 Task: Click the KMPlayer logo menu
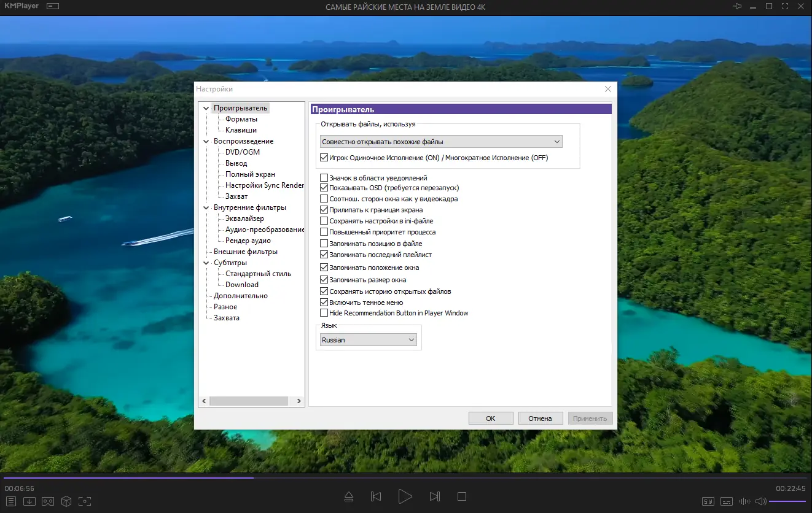pyautogui.click(x=20, y=6)
